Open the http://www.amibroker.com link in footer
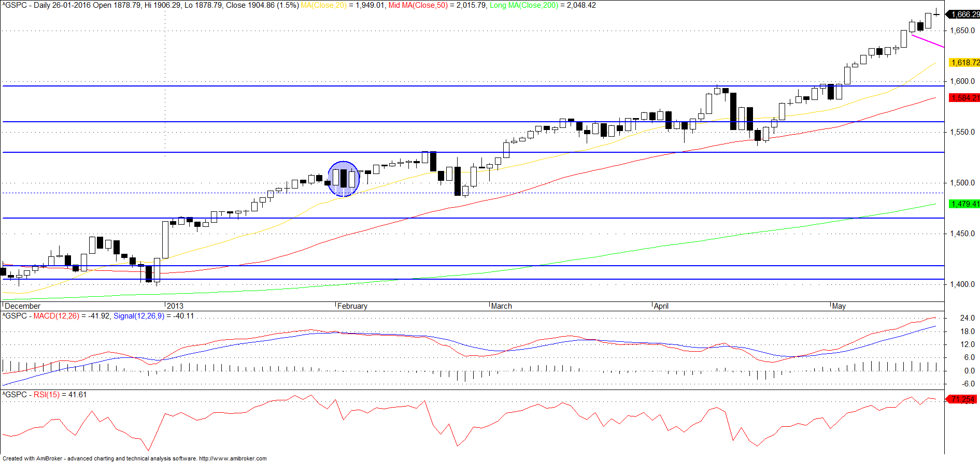 pos(233,458)
